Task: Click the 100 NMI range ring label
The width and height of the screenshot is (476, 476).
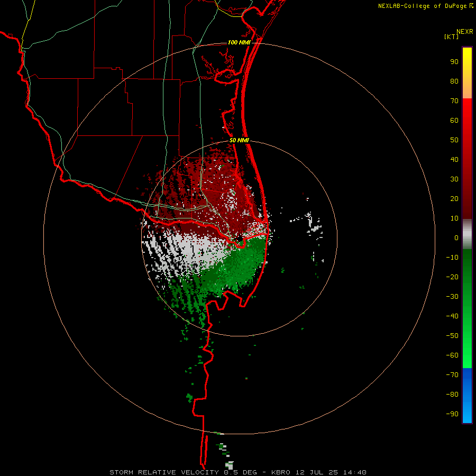Action: pos(239,42)
